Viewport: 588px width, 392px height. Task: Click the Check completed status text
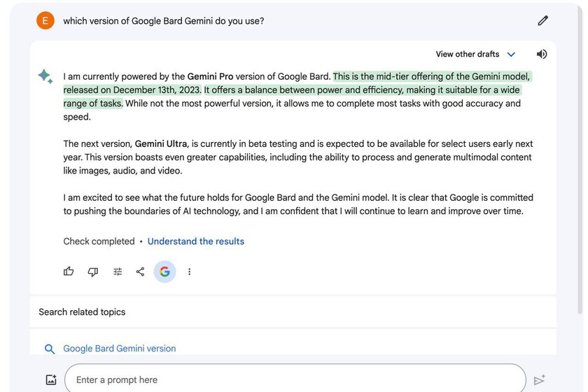(99, 241)
